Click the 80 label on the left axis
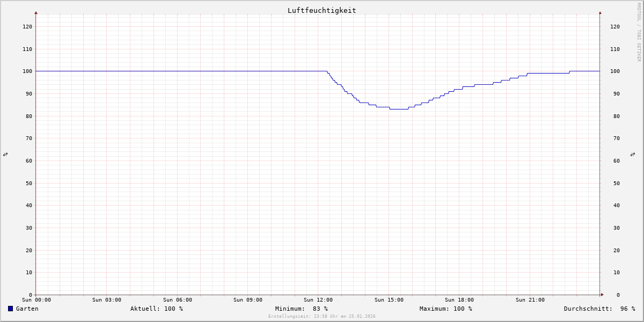 pyautogui.click(x=29, y=116)
